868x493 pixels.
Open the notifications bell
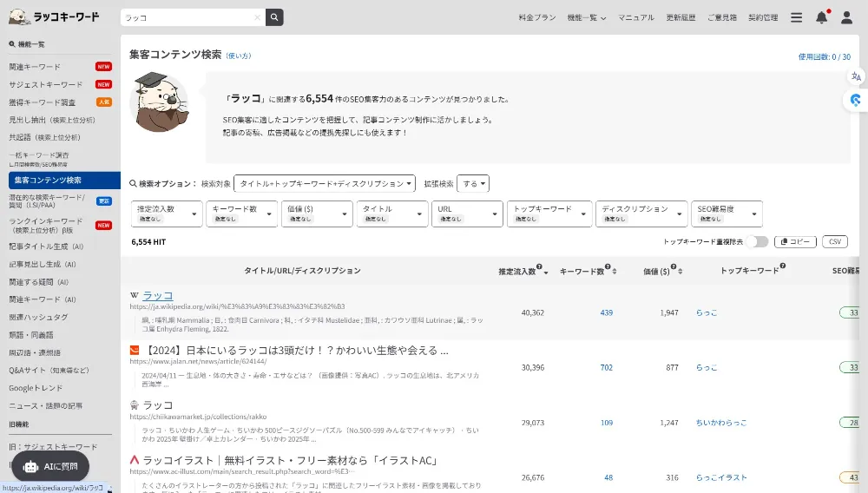point(821,17)
